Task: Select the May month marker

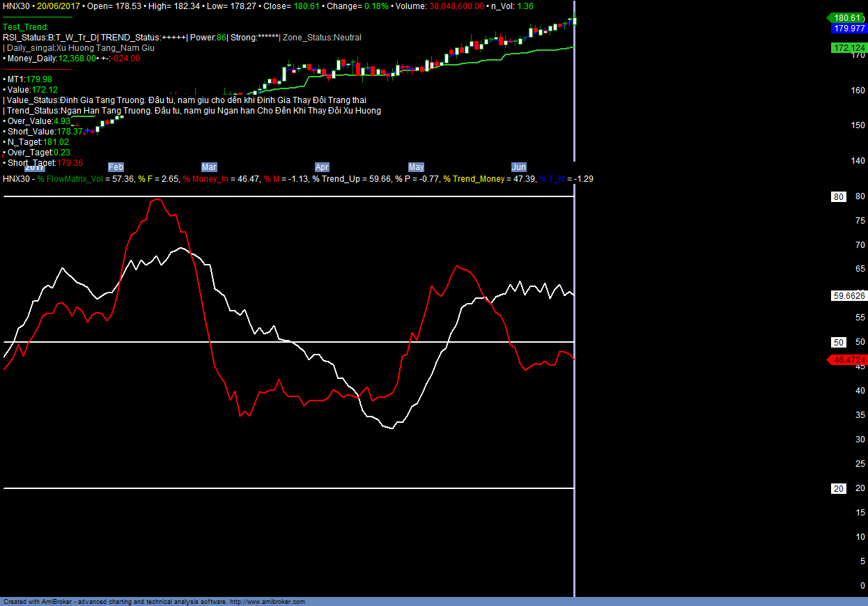Action: [x=416, y=167]
